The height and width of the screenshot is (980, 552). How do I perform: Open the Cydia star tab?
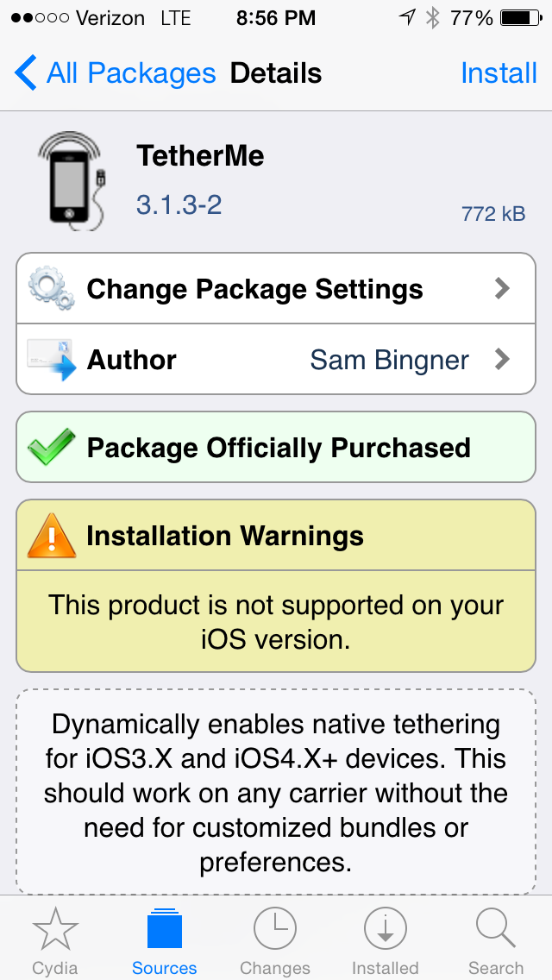click(55, 929)
